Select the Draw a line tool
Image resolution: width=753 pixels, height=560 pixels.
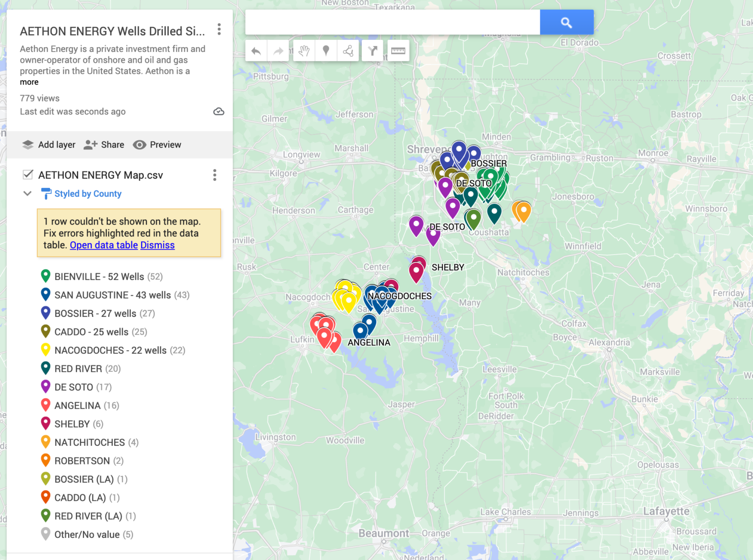pyautogui.click(x=348, y=51)
